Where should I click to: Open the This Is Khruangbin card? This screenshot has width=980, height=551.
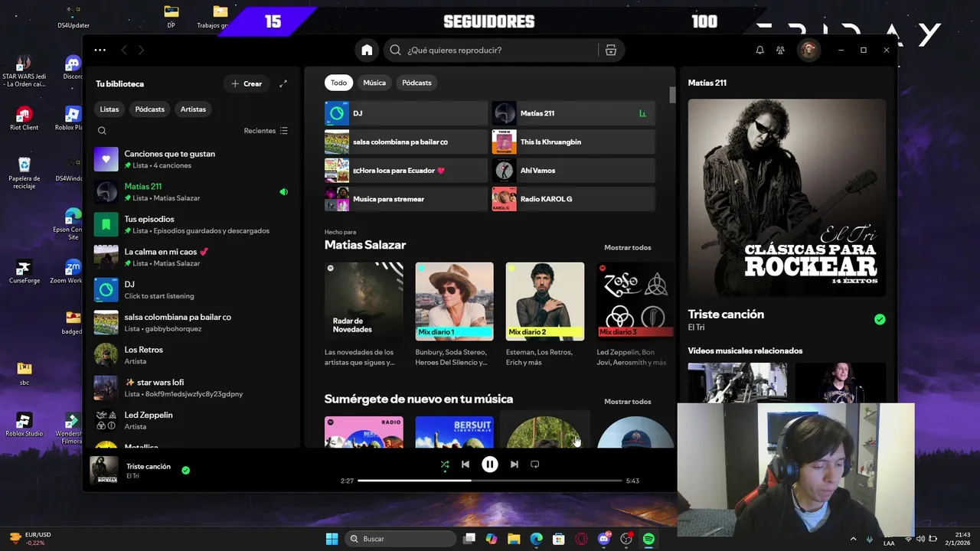pyautogui.click(x=573, y=142)
